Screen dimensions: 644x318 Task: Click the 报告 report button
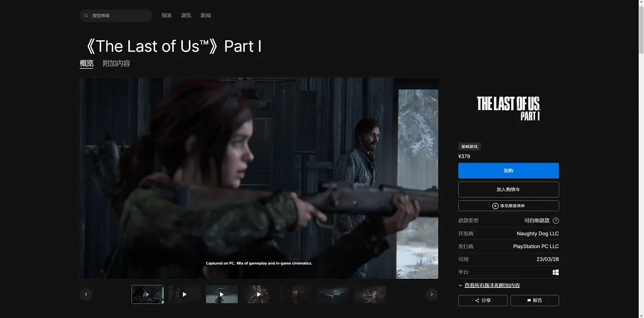coord(535,300)
